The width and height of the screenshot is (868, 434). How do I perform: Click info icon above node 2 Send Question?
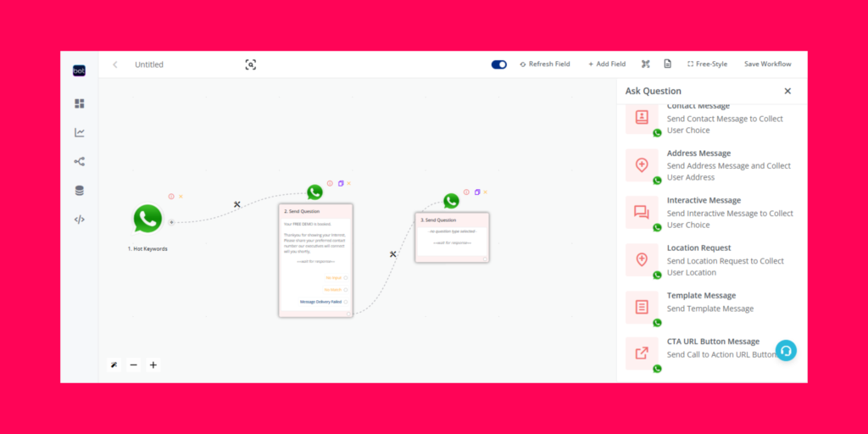coord(330,183)
